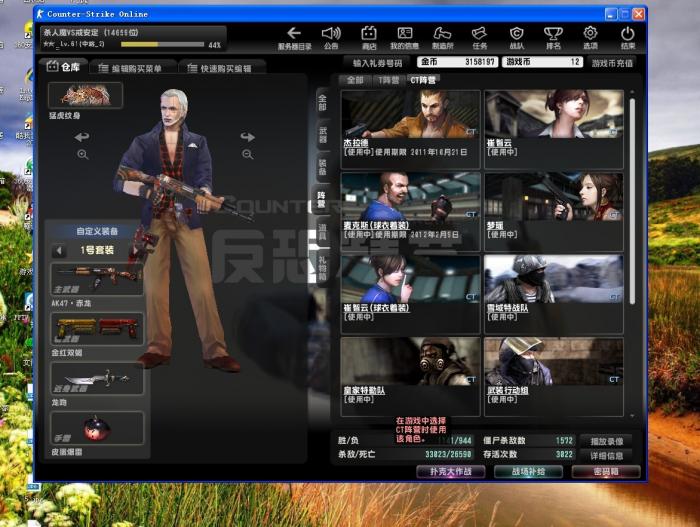Open 详细信息 detailed stats
This screenshot has height=527, width=700.
[606, 456]
